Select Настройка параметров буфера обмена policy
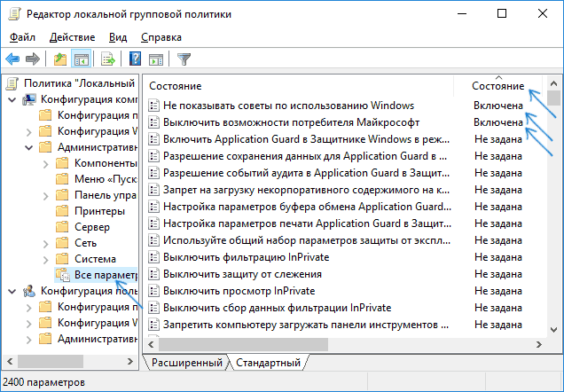The height and width of the screenshot is (392, 564). [307, 207]
